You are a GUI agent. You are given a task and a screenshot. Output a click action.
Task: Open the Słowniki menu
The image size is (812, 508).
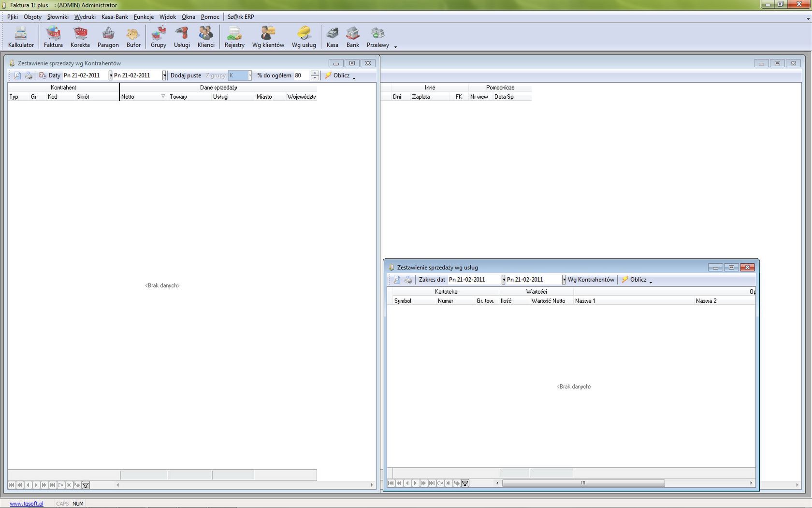(58, 17)
